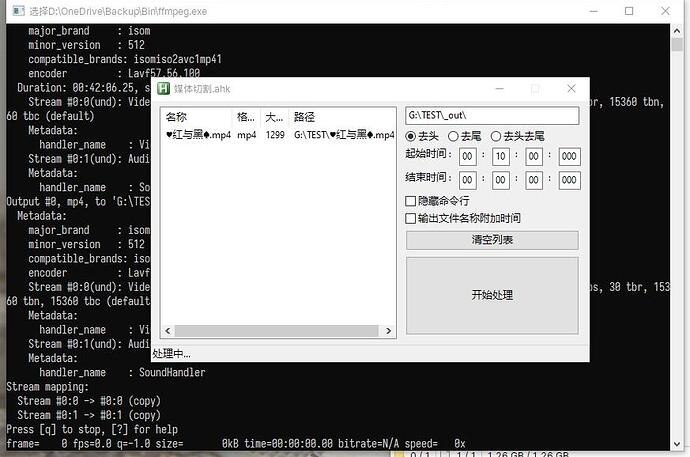This screenshot has width=690, height=457.
Task: Click the file list right scroll arrow
Action: tap(388, 331)
